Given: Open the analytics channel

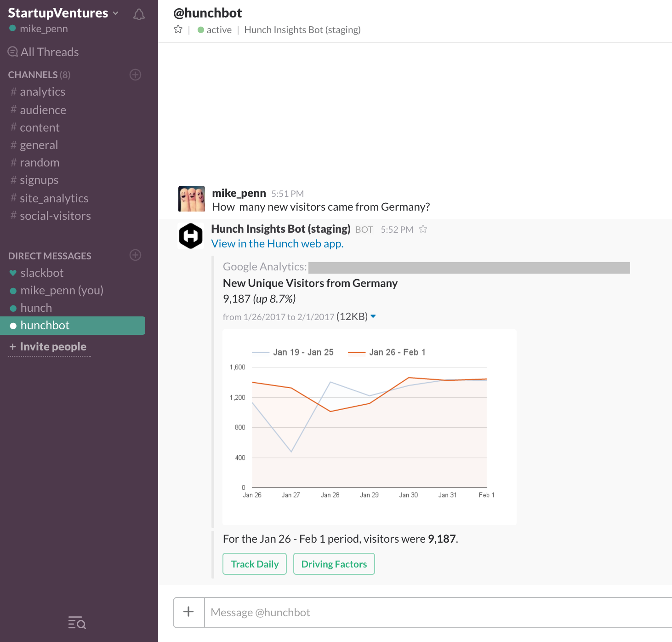Looking at the screenshot, I should [42, 92].
